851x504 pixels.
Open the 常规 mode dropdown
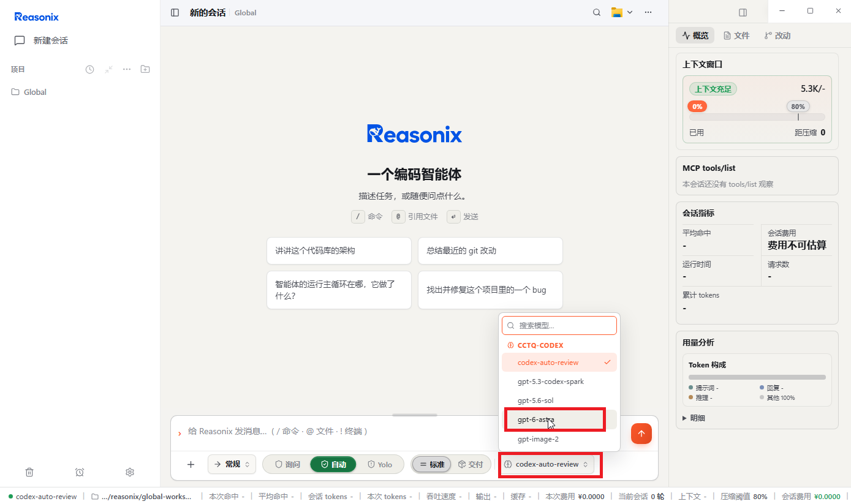coord(232,464)
